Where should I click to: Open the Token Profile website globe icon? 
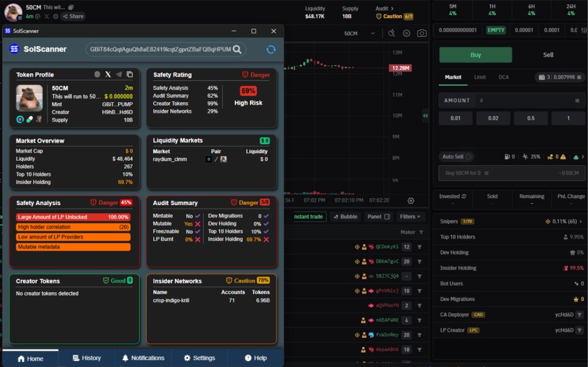tap(97, 74)
